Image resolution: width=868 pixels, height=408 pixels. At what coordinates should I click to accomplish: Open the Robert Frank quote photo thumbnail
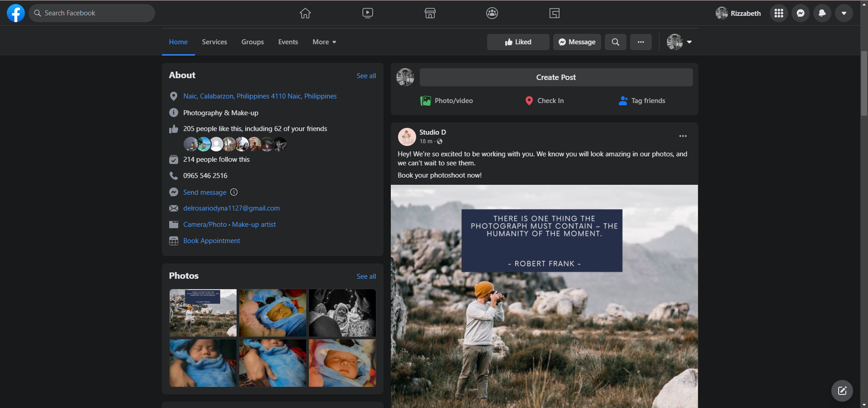point(203,313)
